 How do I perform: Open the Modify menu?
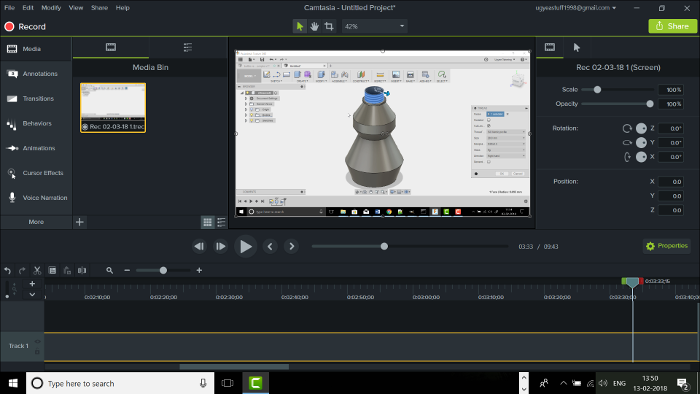pos(51,8)
